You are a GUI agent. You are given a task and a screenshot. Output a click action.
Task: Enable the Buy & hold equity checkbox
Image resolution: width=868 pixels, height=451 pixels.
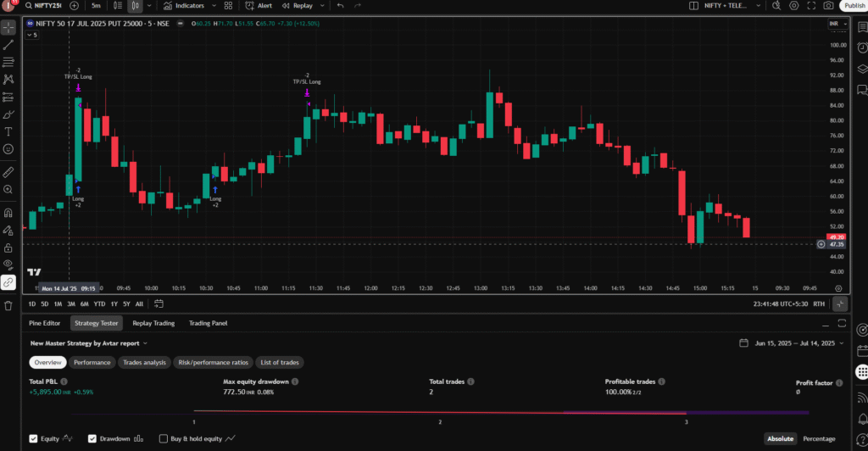(164, 439)
